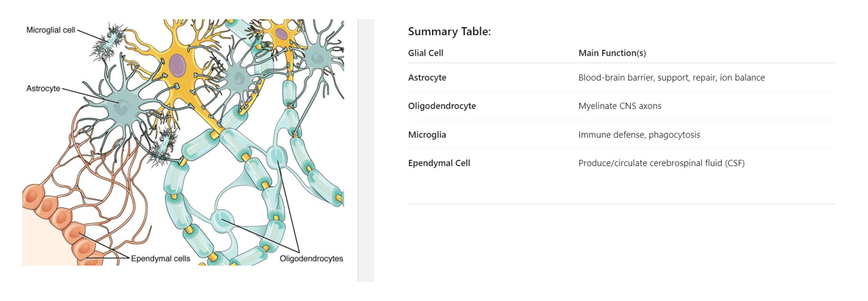The image size is (868, 301).
Task: Select the "Blood-brain barrier, support, repair, ion balance" cell
Action: 671,78
